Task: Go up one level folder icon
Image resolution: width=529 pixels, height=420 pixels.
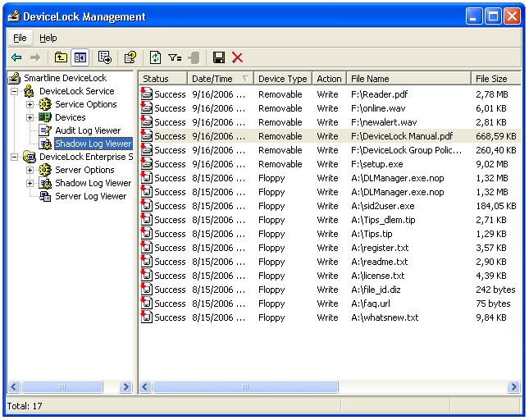Action: tap(61, 57)
